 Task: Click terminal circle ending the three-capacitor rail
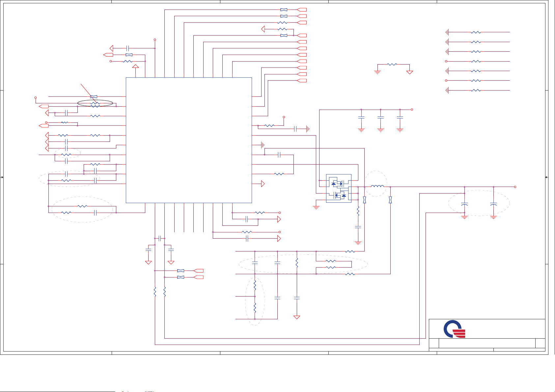[x=412, y=110]
